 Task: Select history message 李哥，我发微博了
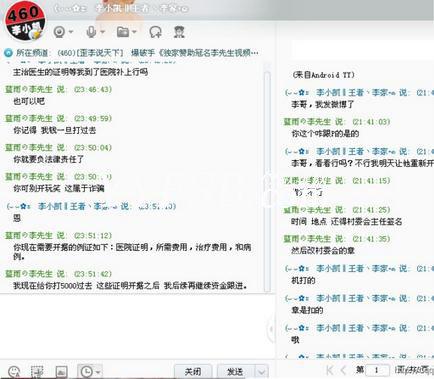tap(323, 105)
